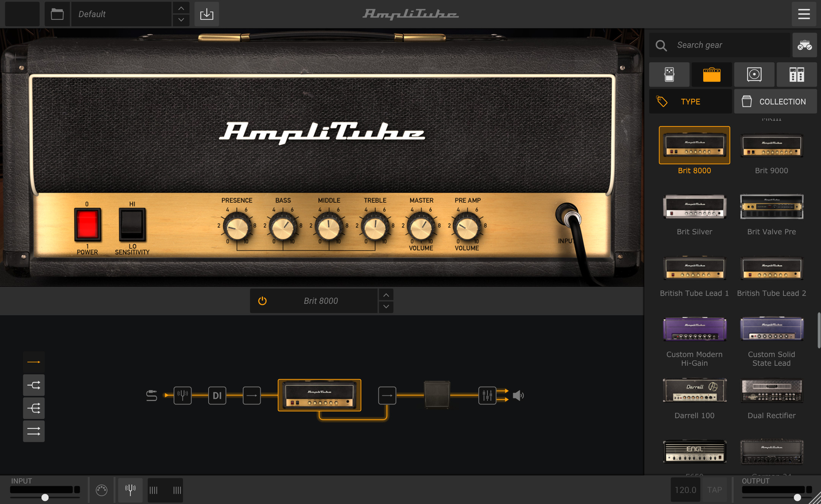
Task: Open the Brit 8000 amp model selector
Action: point(321,301)
